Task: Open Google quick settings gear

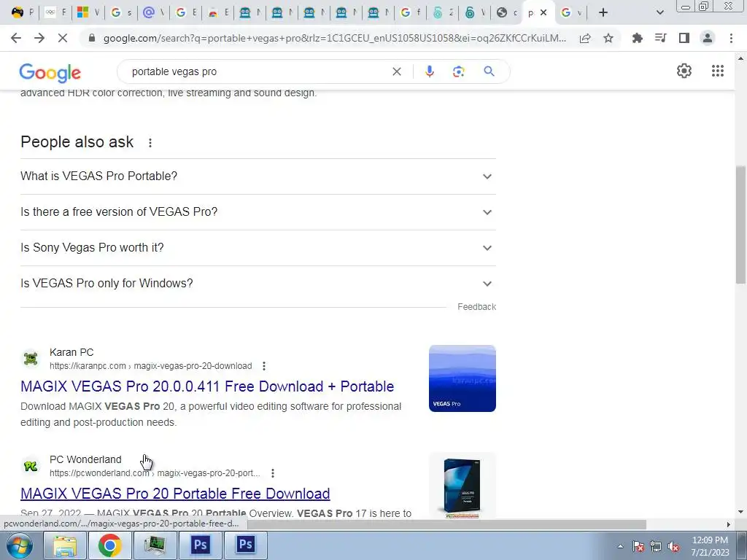Action: tap(684, 71)
